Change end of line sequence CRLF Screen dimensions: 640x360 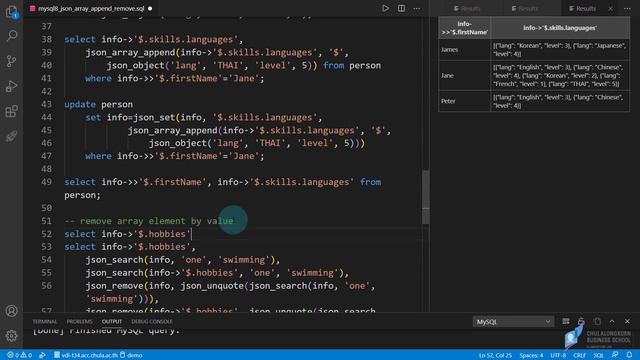[x=579, y=355]
